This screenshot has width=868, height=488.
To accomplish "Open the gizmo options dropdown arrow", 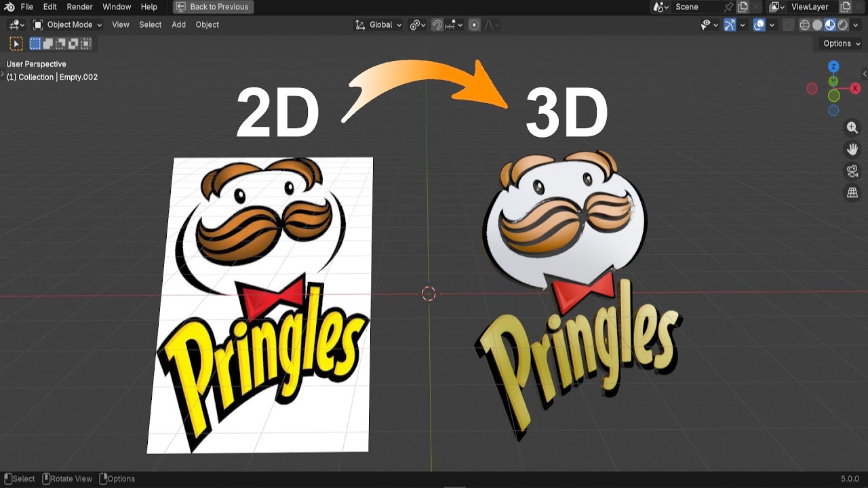I will (743, 24).
